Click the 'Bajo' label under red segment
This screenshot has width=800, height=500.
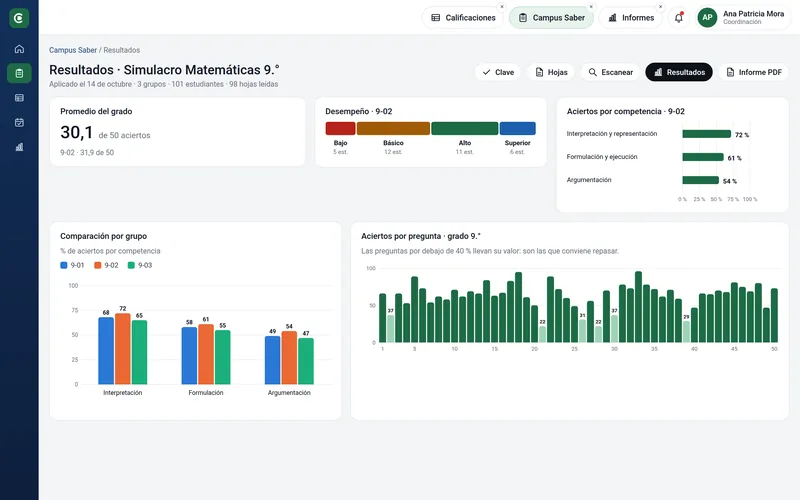[340, 143]
